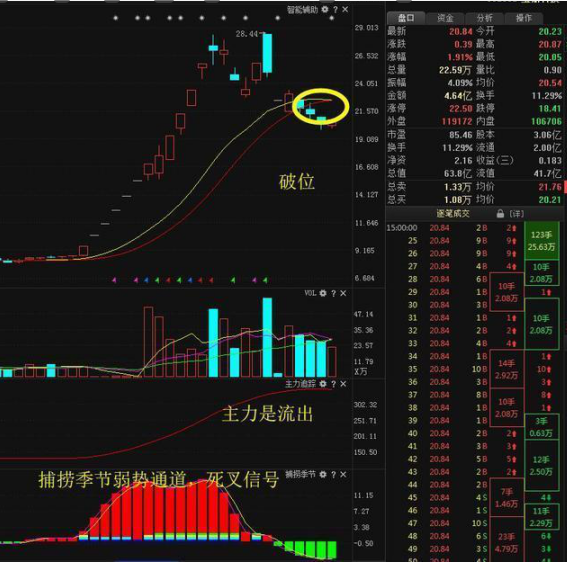
Task: Close the 捕捞季节 indicator panel
Action: 343,474
